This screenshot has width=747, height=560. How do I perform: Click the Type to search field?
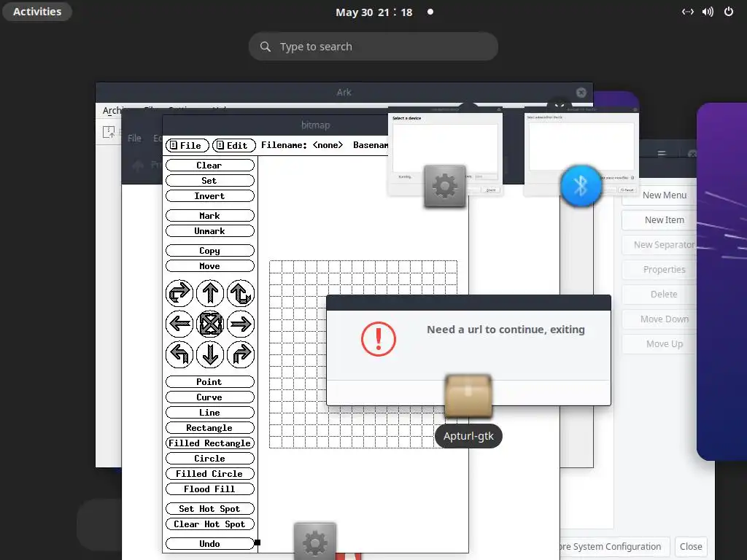(373, 47)
